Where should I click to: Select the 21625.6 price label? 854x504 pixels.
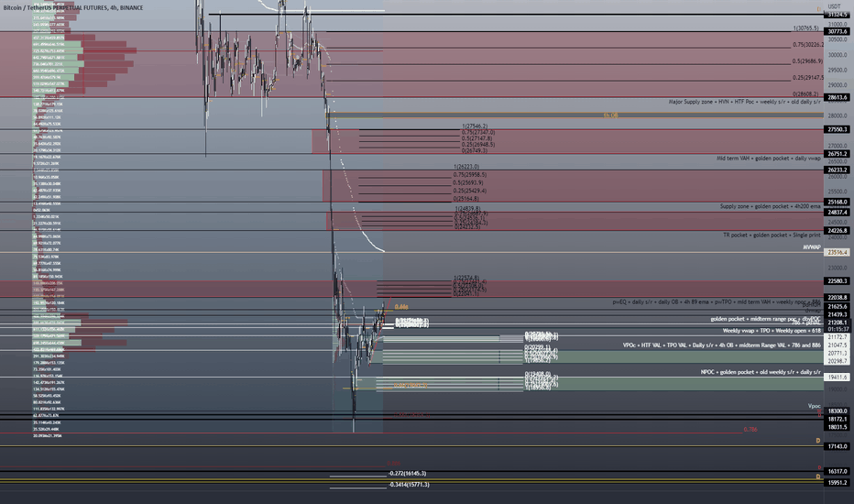838,307
